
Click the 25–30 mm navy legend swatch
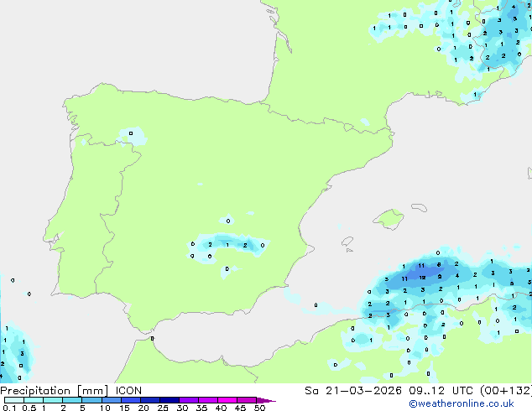click(x=170, y=400)
